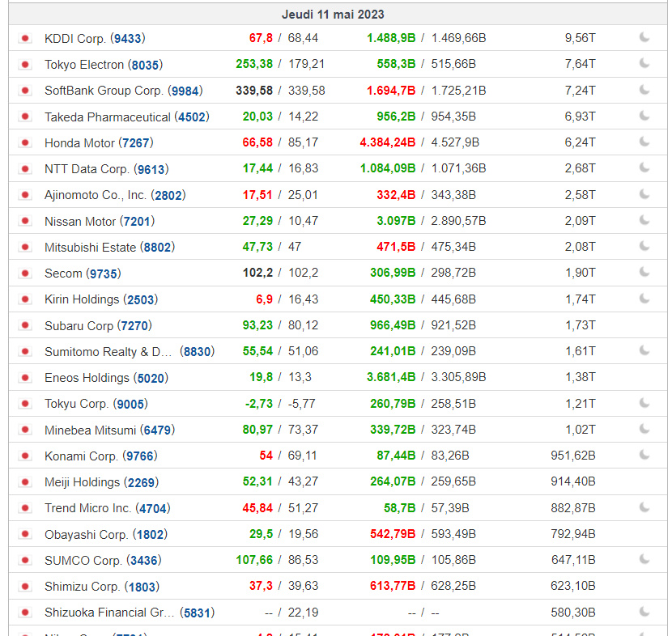
Task: Click the moon icon in the Kirin Holdings row
Action: point(644,299)
